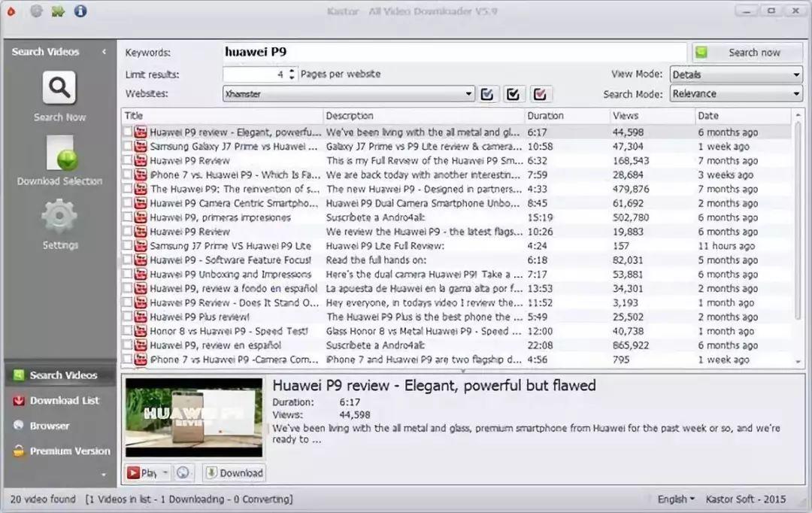Click the large magnifier Search Now icon
Viewport: 812px width, 513px height.
59,89
